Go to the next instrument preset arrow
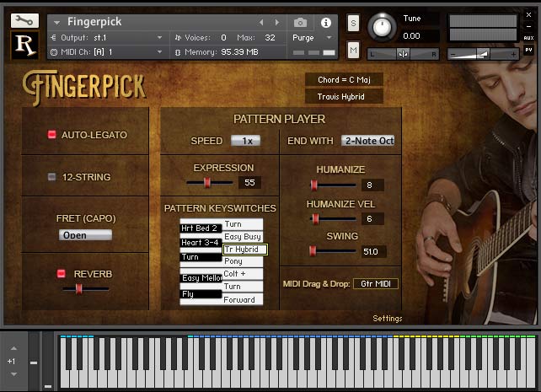Image resolution: width=541 pixels, height=392 pixels. 277,23
